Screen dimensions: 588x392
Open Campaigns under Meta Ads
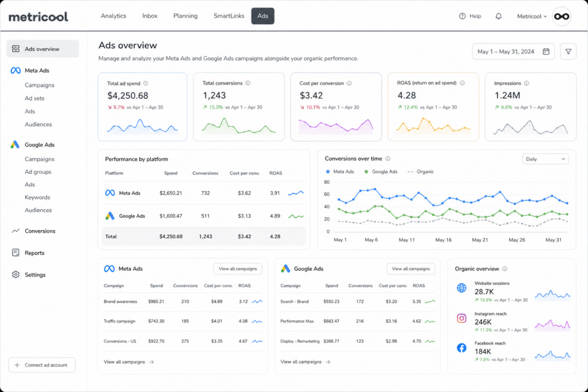[40, 85]
